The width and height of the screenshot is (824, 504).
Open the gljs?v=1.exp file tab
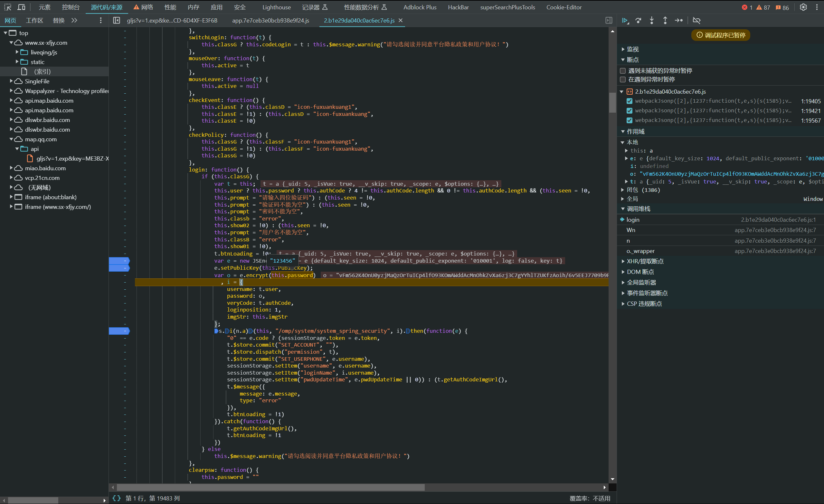click(172, 20)
